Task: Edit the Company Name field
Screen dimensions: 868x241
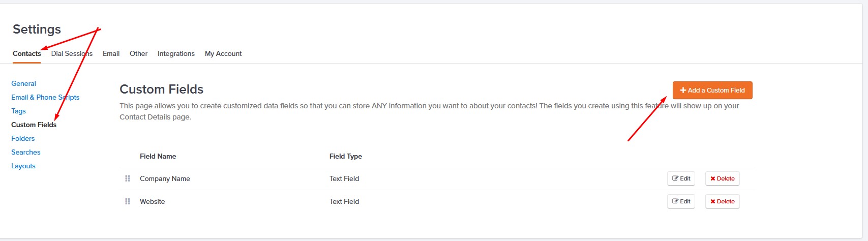Action: (x=681, y=178)
